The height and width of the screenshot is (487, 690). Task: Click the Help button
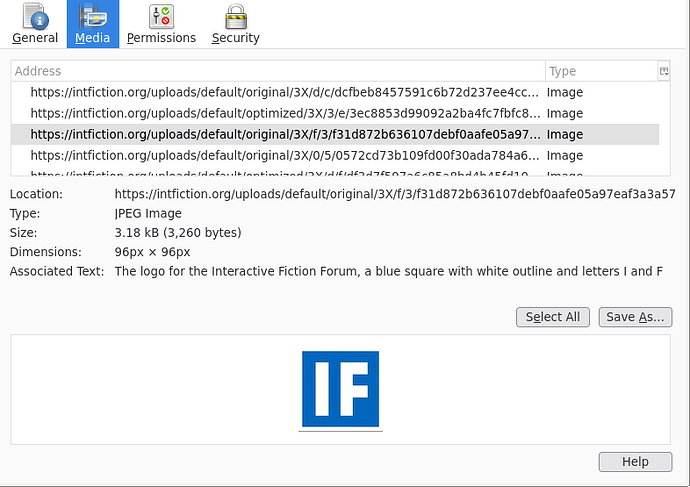pyautogui.click(x=635, y=462)
